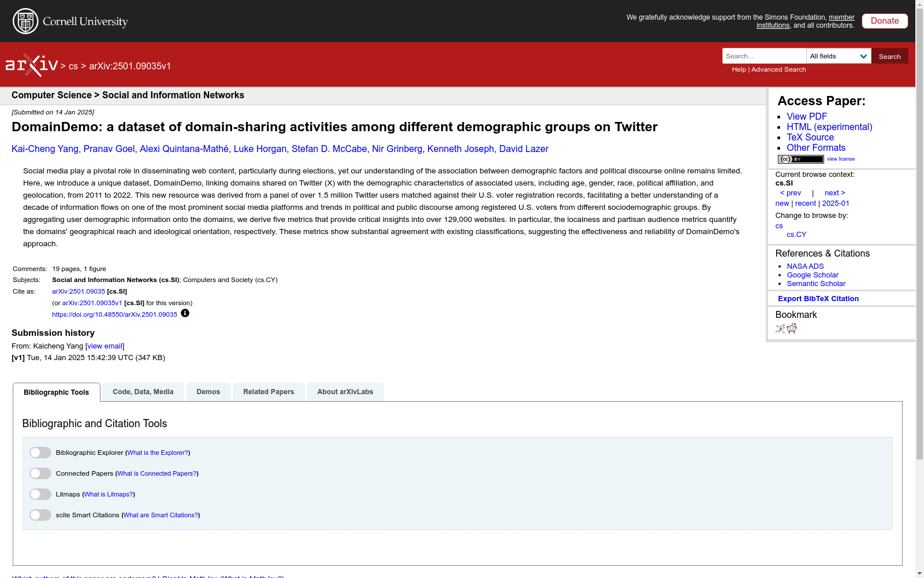924x578 pixels.
Task: Go to next paper in cs.SI
Action: coord(835,193)
